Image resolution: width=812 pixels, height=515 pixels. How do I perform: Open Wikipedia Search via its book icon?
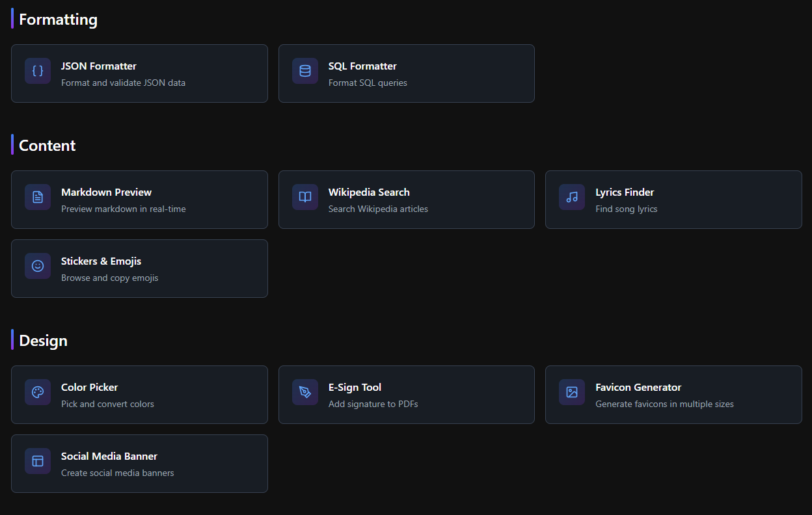304,197
